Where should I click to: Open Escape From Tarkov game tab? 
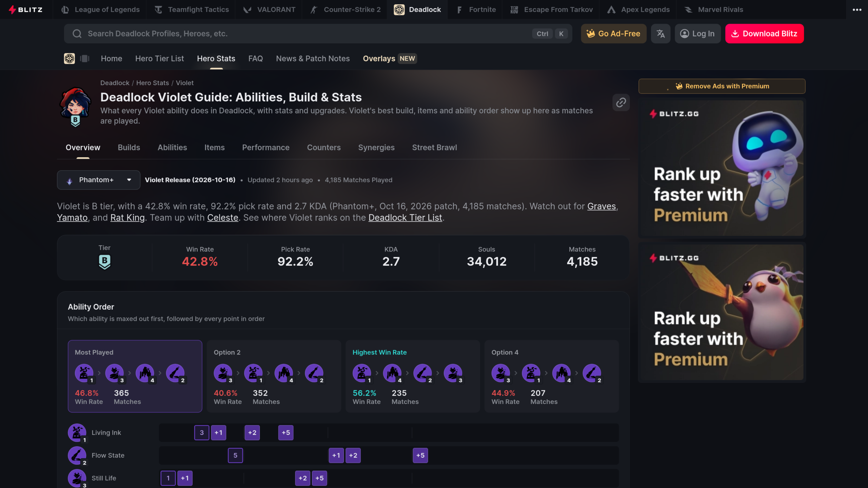pos(551,9)
